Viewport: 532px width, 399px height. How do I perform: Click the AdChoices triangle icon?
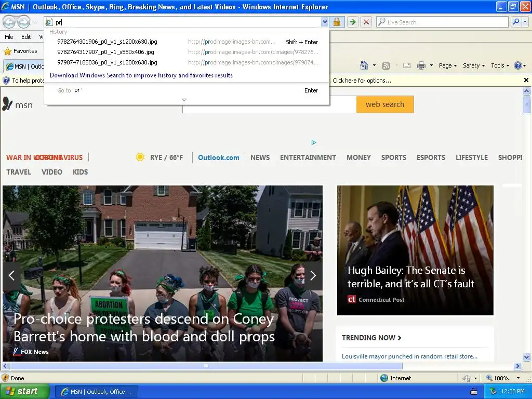313,142
